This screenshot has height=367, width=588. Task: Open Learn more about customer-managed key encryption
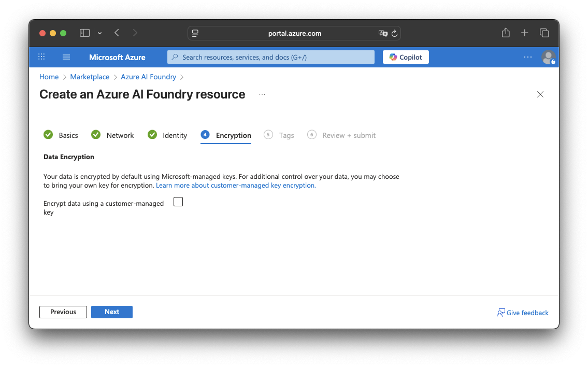click(236, 186)
